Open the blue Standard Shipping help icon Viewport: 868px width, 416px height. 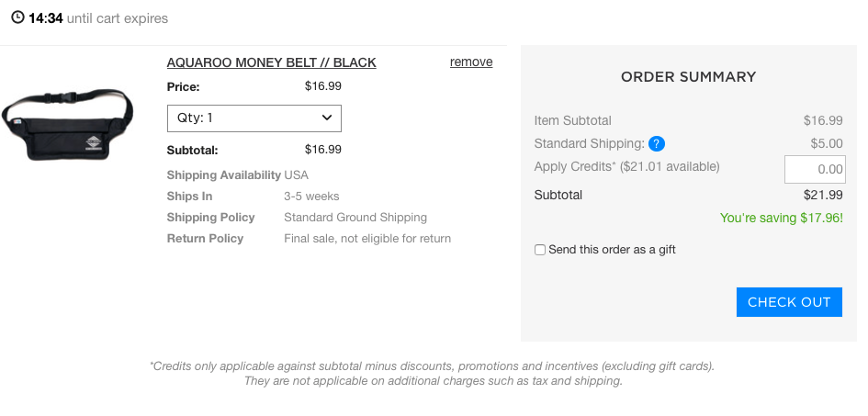pos(657,144)
